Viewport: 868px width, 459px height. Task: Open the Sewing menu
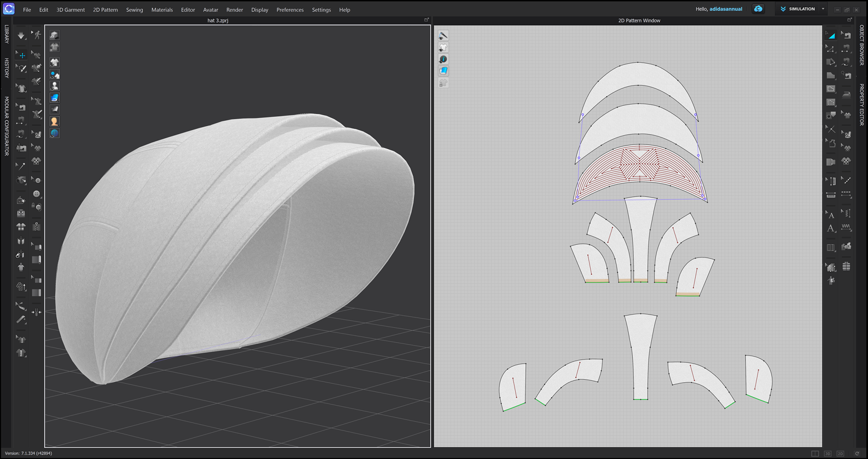[x=134, y=9]
